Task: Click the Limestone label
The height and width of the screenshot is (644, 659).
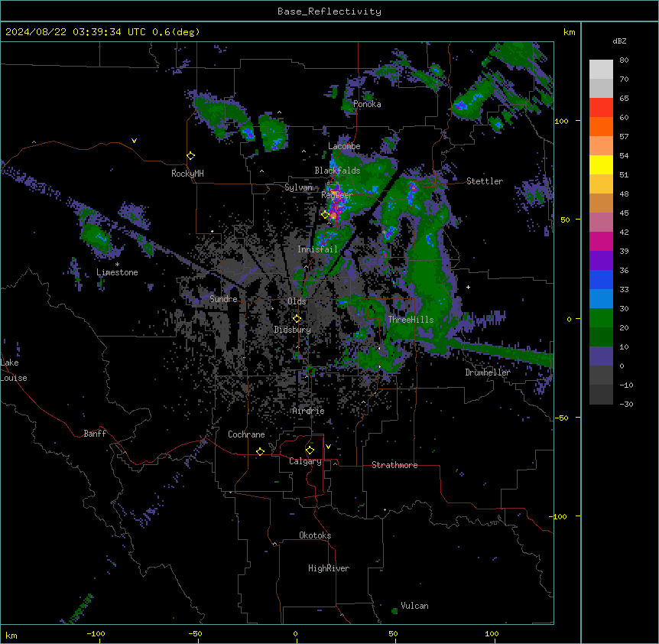Action: tap(117, 272)
